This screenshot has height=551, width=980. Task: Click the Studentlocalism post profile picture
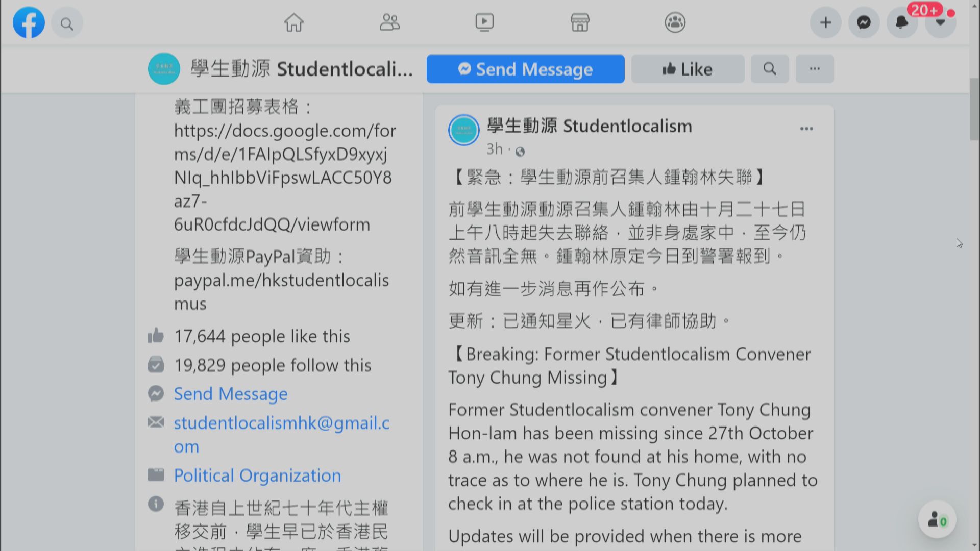463,130
